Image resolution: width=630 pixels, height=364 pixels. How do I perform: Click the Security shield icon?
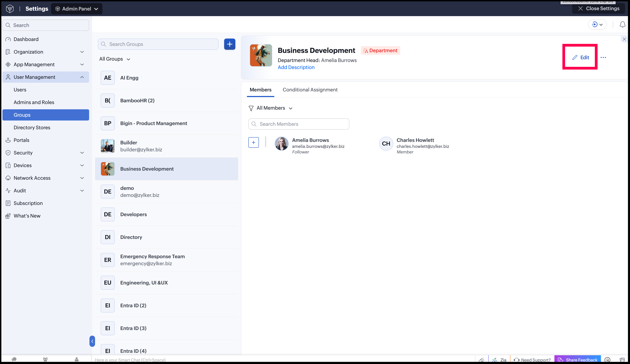click(8, 153)
